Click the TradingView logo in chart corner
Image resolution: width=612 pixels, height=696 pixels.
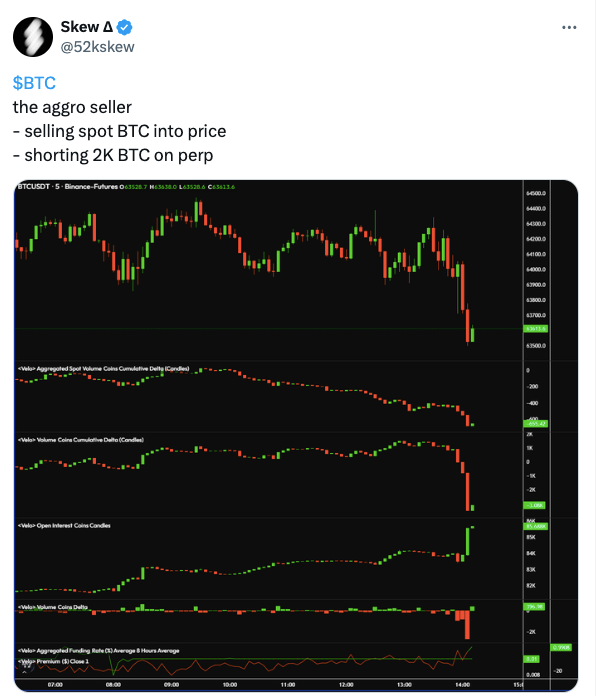pyautogui.click(x=25, y=666)
